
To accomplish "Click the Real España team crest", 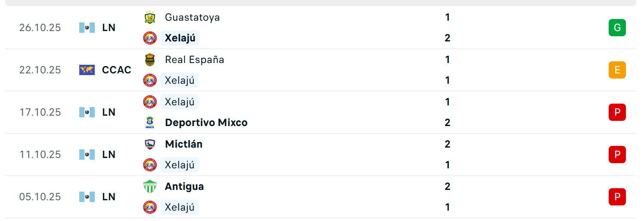I will [150, 60].
